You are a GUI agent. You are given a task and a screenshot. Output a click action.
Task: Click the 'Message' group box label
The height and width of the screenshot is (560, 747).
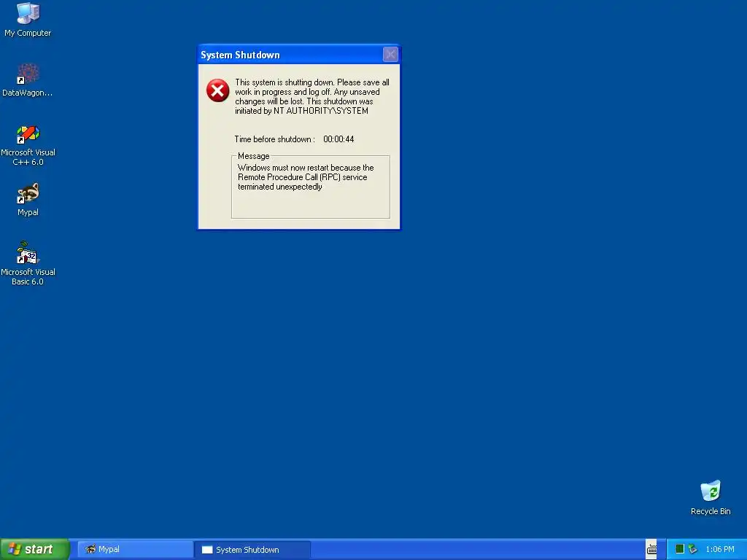click(x=253, y=156)
